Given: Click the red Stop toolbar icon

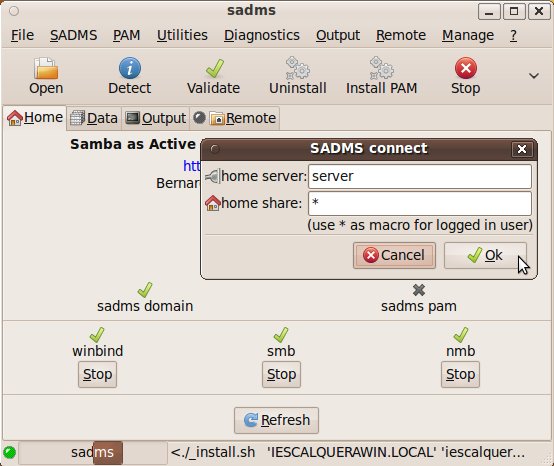Looking at the screenshot, I should (466, 68).
